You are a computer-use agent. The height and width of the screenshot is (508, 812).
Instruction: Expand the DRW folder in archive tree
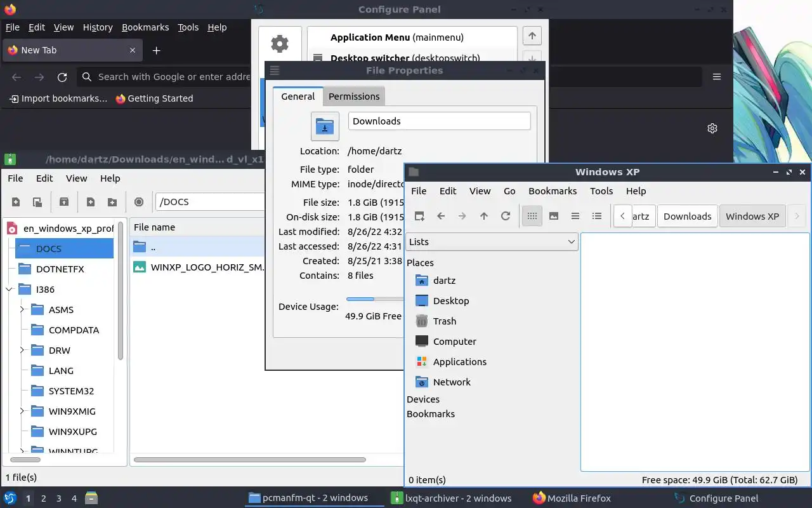click(x=22, y=351)
